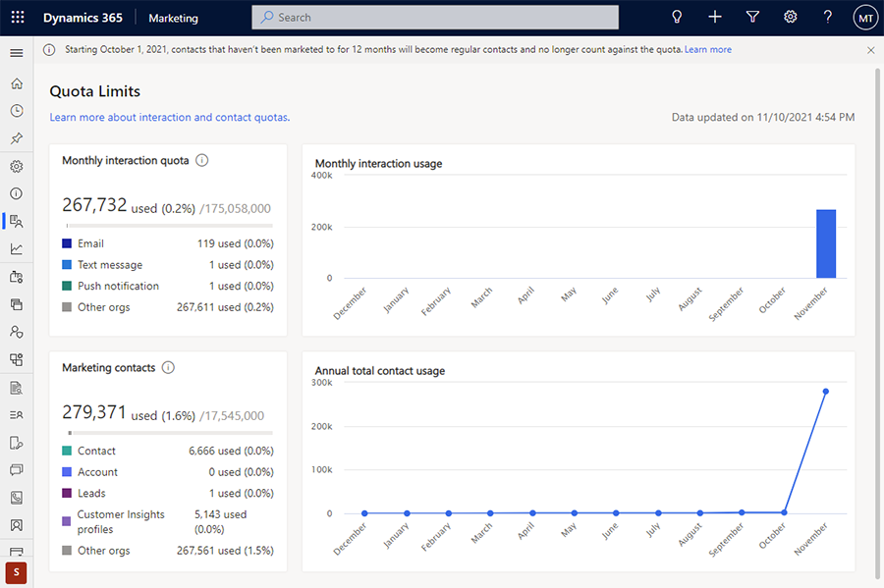Open the lightbulb suggestions icon
The image size is (884, 588).
[x=677, y=17]
